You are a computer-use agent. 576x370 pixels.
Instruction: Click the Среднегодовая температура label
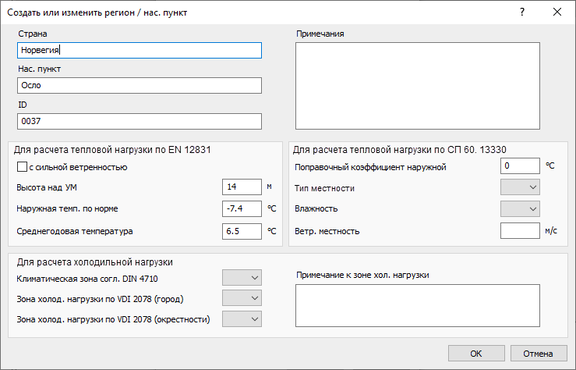(75, 231)
